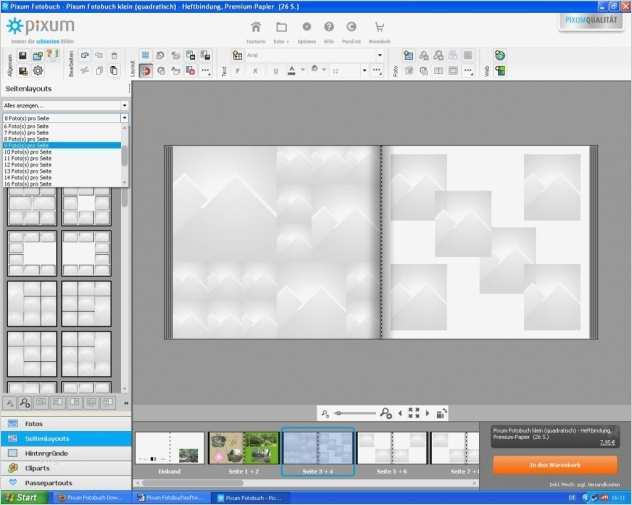Click the green globe web icon

click(x=500, y=56)
